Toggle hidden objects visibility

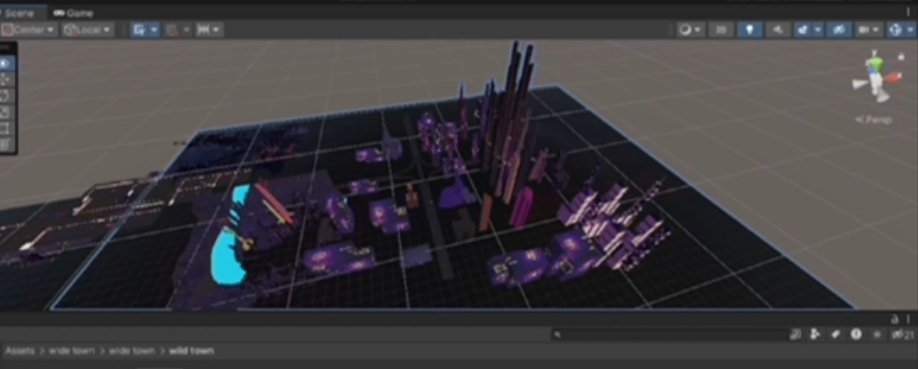click(x=839, y=30)
